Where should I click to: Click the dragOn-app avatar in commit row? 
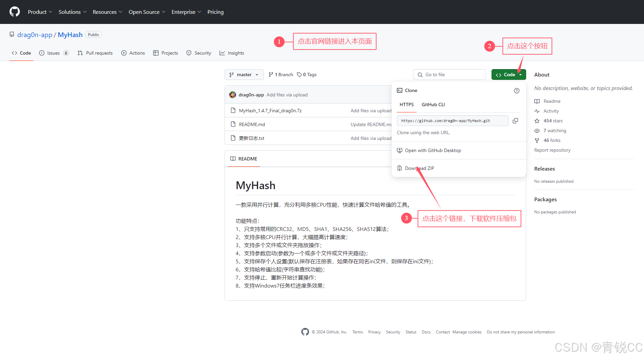233,95
